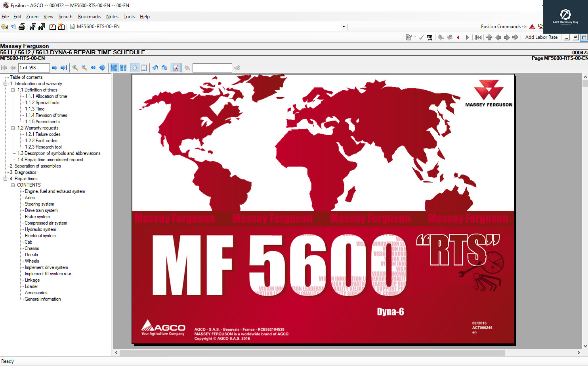Viewport: 588px width, 366px height.
Task: Click the page number input field
Action: 34,68
